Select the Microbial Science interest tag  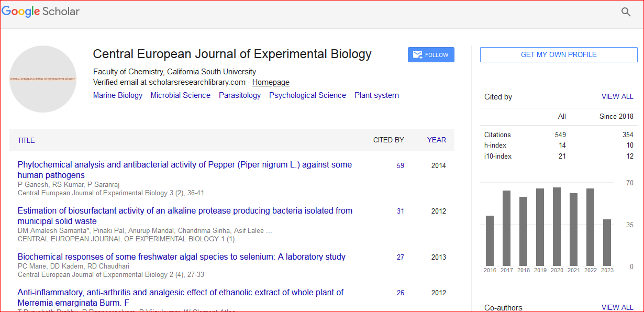[x=181, y=95]
